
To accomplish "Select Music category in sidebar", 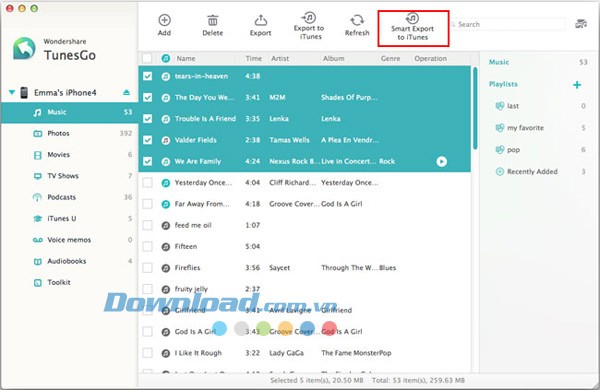I will (x=69, y=112).
